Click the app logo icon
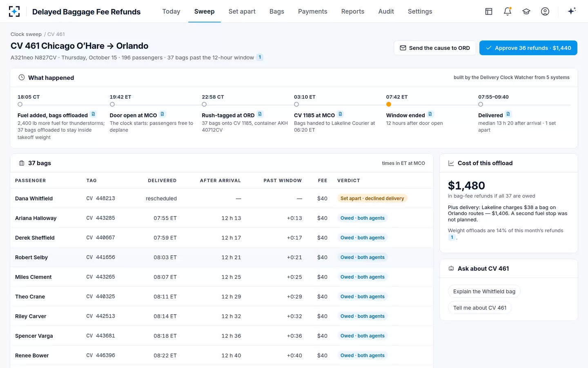The width and height of the screenshot is (588, 368). [14, 11]
